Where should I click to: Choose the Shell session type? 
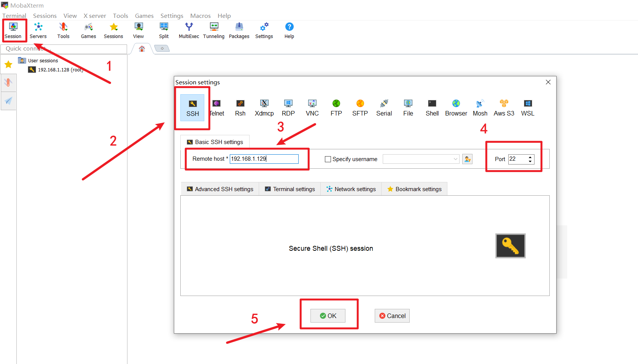(432, 108)
